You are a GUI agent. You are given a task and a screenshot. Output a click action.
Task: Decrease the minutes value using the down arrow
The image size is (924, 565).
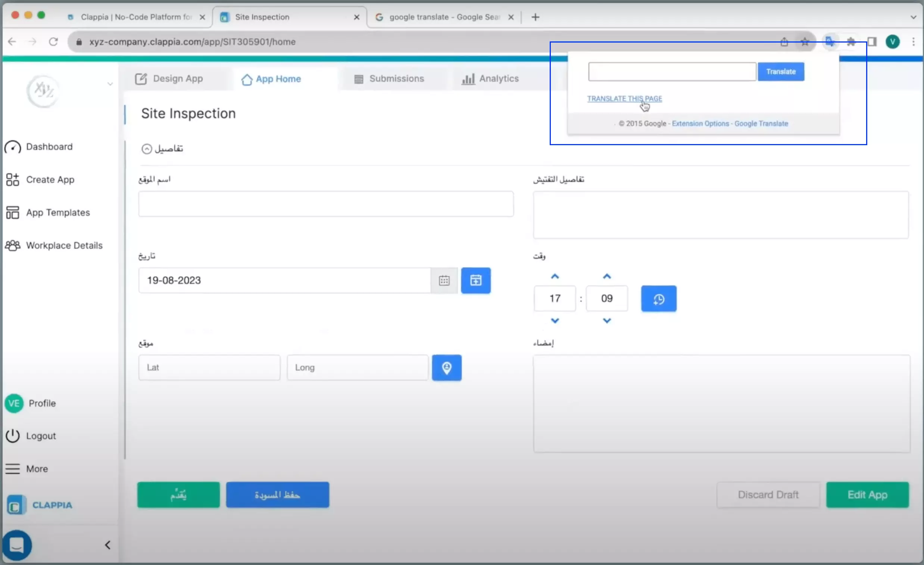point(606,321)
